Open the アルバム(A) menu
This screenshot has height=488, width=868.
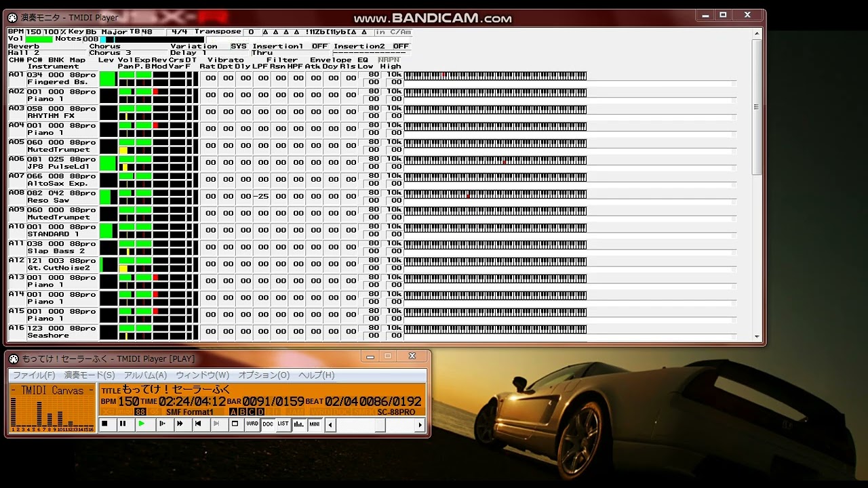[x=145, y=375]
